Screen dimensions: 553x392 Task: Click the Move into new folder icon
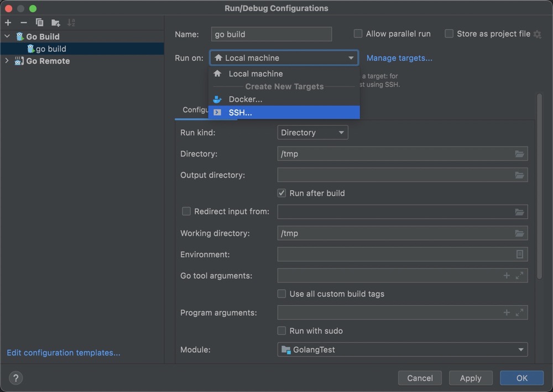coord(55,23)
